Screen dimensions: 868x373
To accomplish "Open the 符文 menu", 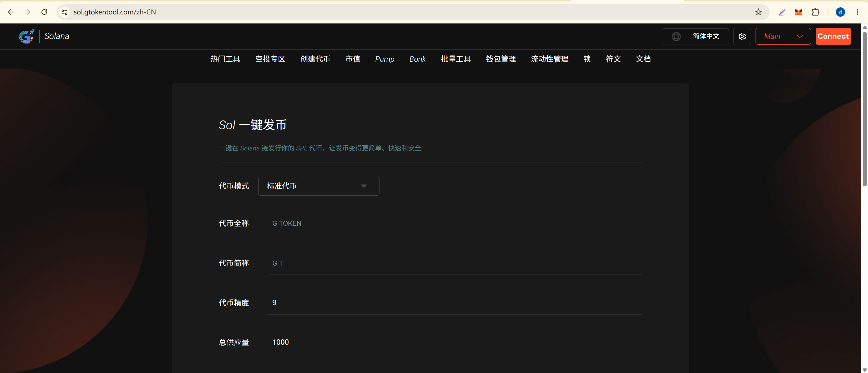I will (x=613, y=59).
